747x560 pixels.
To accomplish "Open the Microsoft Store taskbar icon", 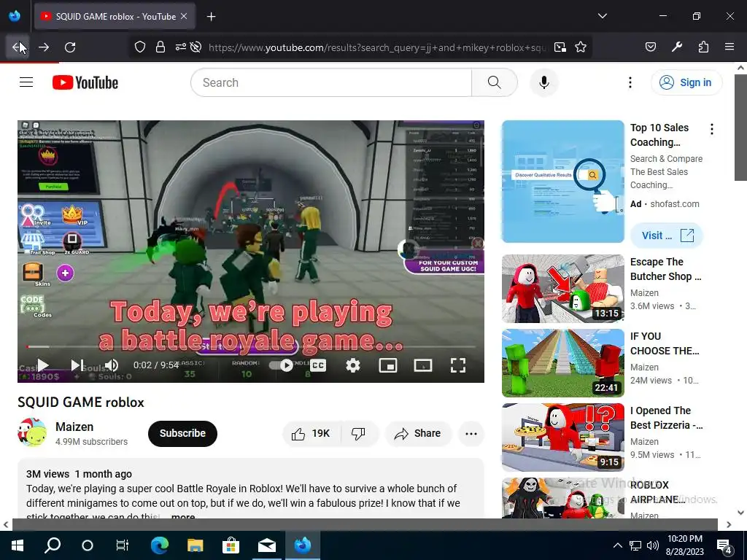I will [231, 545].
